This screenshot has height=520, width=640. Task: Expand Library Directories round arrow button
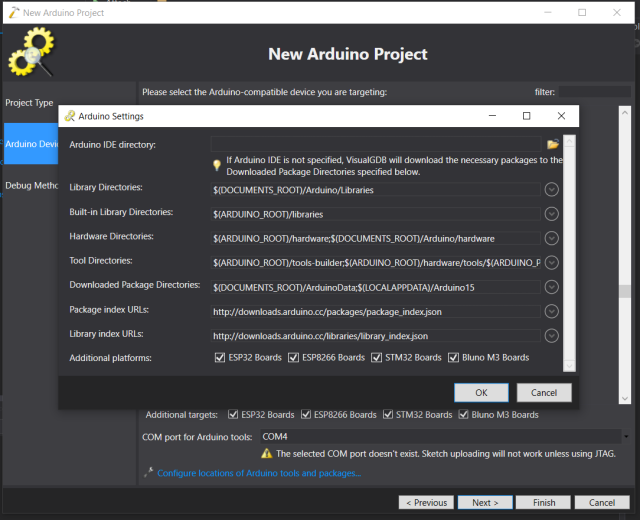551,190
